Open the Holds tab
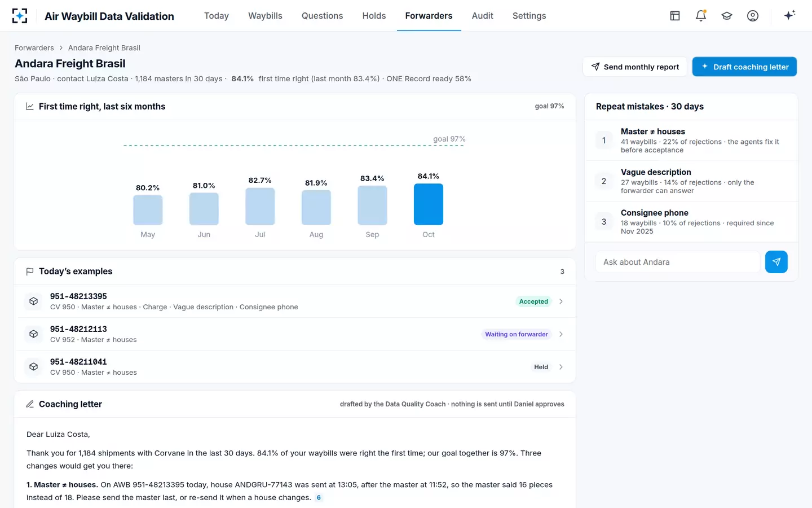The height and width of the screenshot is (508, 812). [x=374, y=16]
